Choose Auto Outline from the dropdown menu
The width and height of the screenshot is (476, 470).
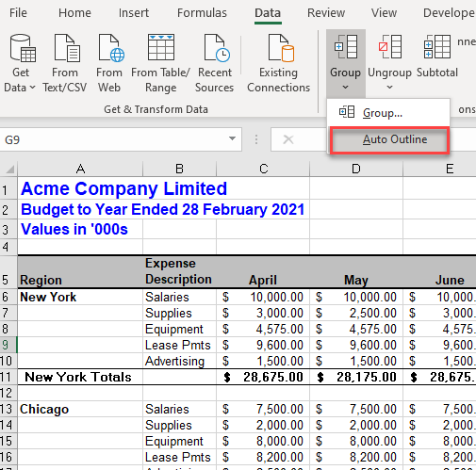[389, 139]
